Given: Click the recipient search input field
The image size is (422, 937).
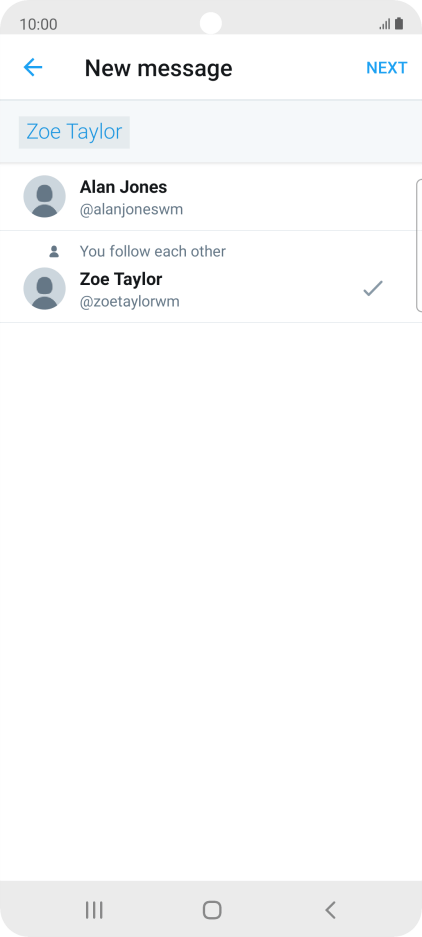Looking at the screenshot, I should tap(211, 131).
